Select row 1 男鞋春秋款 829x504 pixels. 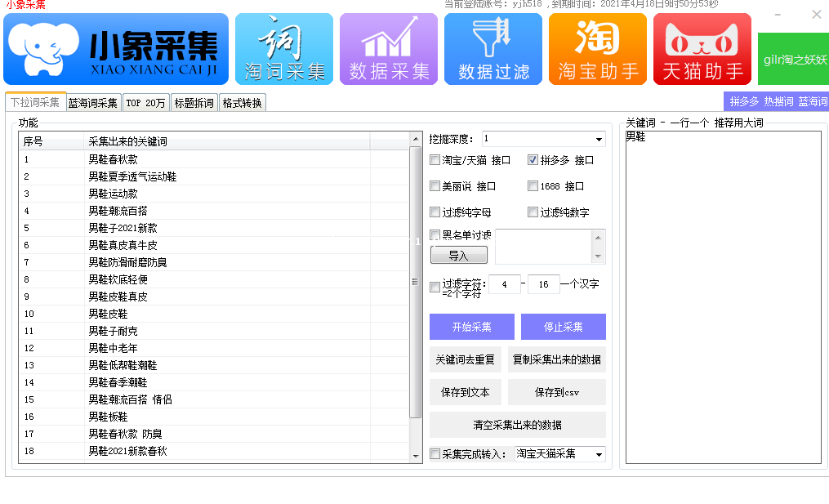[214, 159]
